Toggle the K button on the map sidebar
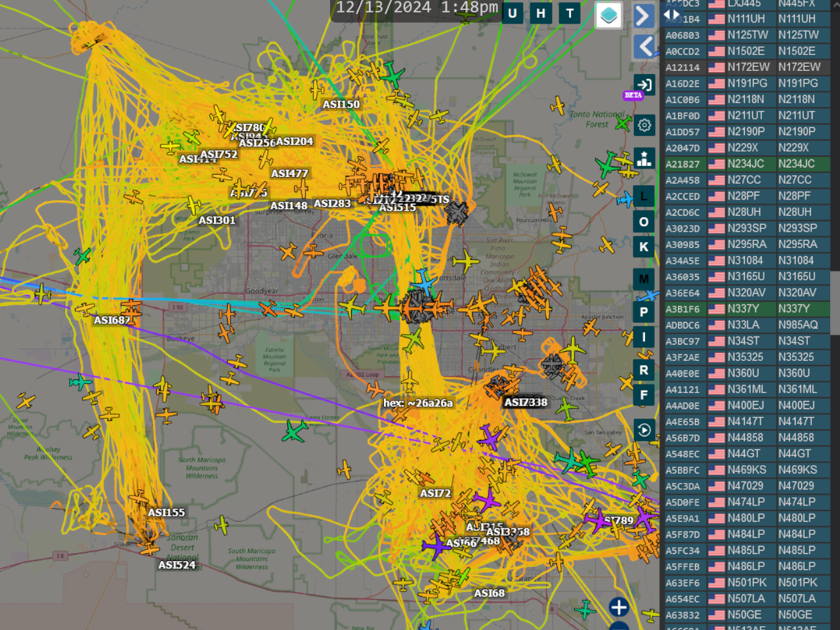The image size is (840, 630). tap(644, 247)
